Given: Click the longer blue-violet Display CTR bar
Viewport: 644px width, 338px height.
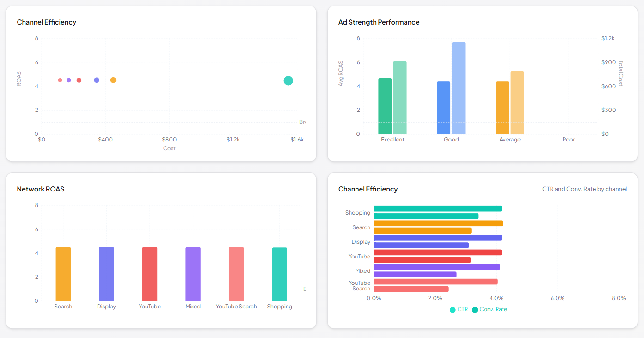Looking at the screenshot, I should pos(438,238).
